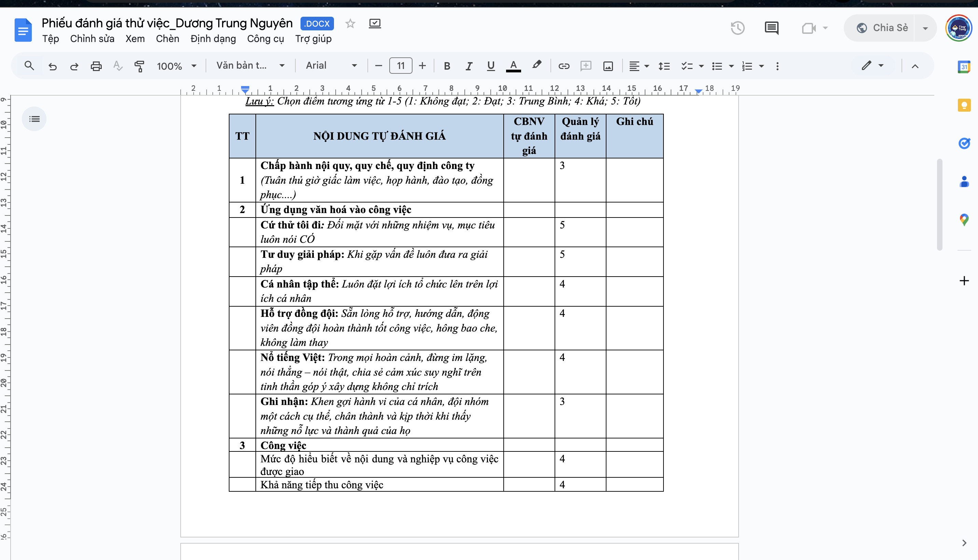
Task: Open version history clock icon
Action: click(x=737, y=28)
